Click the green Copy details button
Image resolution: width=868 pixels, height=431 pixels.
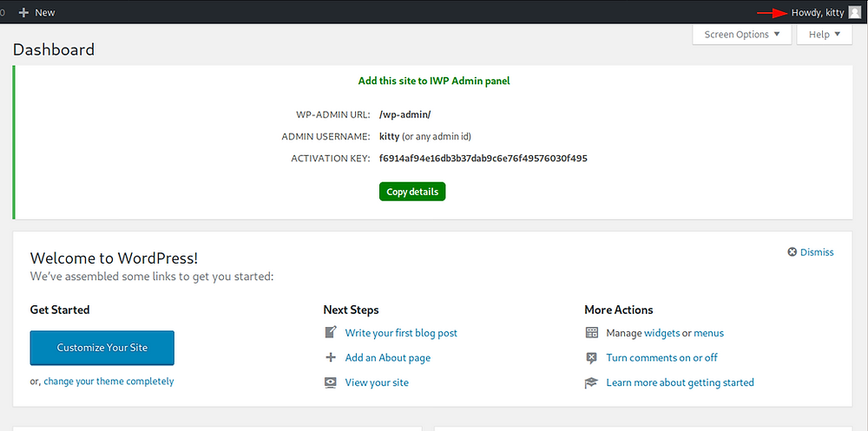pyautogui.click(x=412, y=192)
